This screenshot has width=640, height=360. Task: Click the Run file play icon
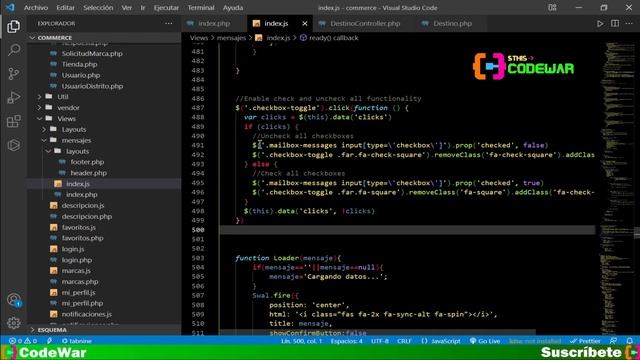coord(600,24)
